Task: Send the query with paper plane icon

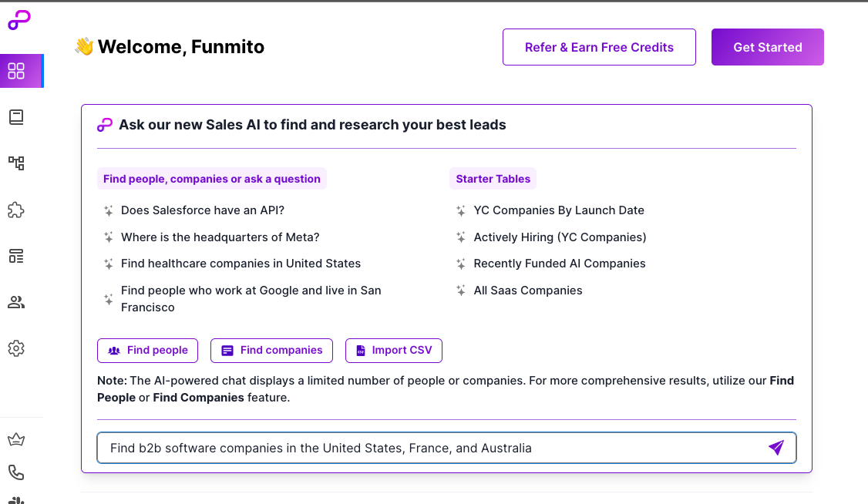Action: coord(776,448)
